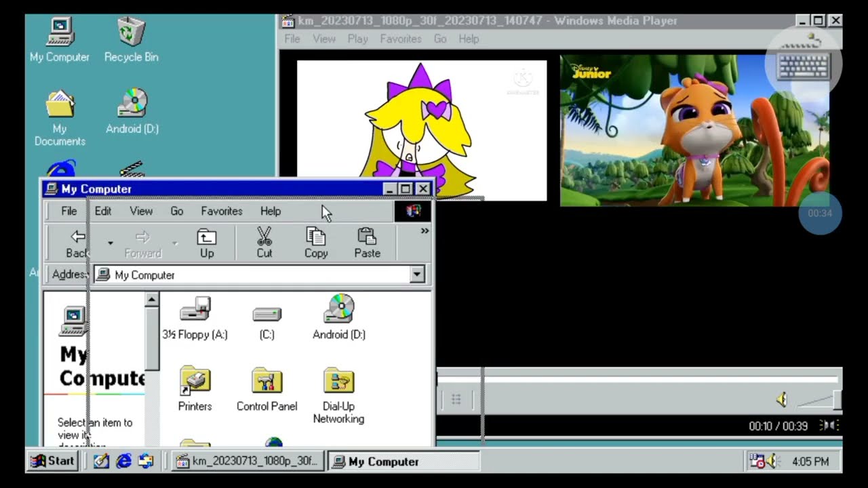The image size is (868, 488).
Task: Click the Media Player seek bar
Action: click(639, 379)
